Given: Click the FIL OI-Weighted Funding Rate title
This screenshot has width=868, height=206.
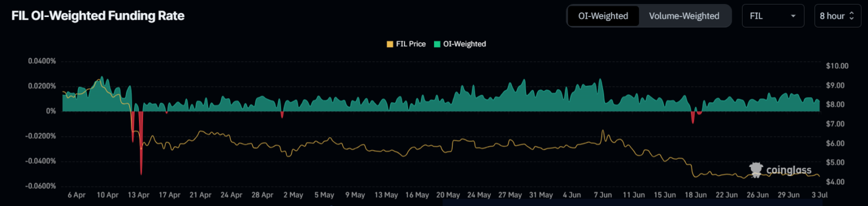Looking at the screenshot, I should tap(98, 16).
